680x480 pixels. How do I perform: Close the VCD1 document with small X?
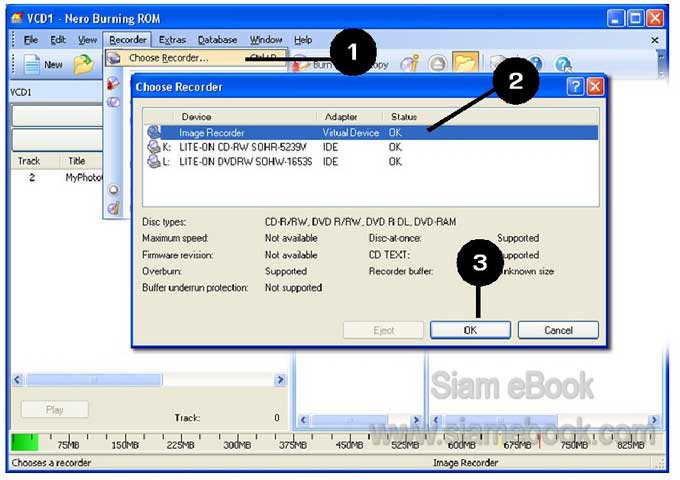tap(654, 40)
